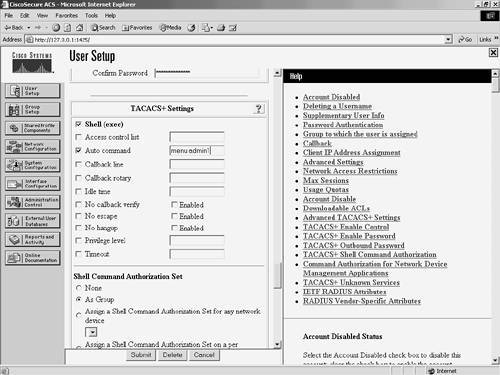Open the Back button history dropdown arrow
The width and height of the screenshot is (500, 375).
pyautogui.click(x=29, y=28)
